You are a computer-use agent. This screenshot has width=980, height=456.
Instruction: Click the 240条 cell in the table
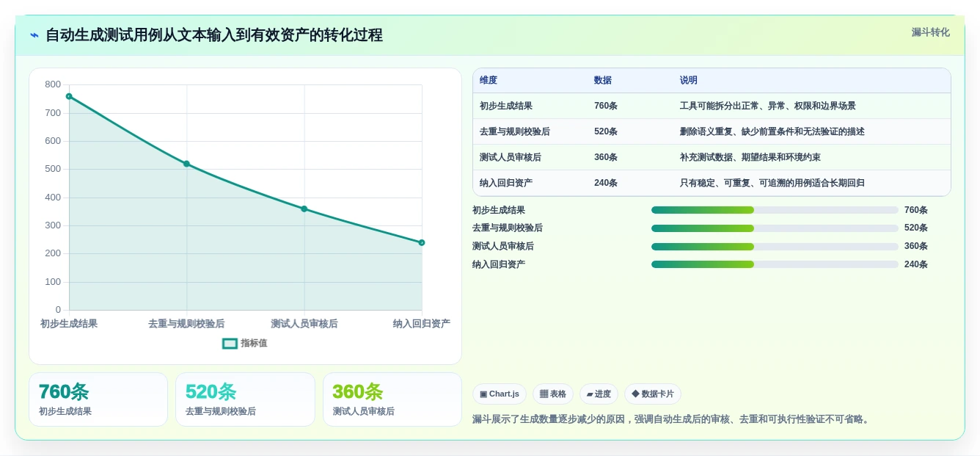(x=606, y=183)
